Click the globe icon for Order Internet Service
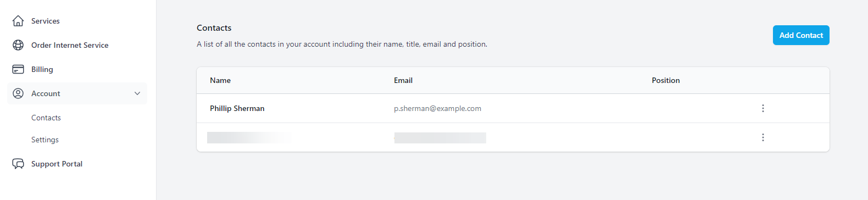The image size is (868, 200). [18, 45]
